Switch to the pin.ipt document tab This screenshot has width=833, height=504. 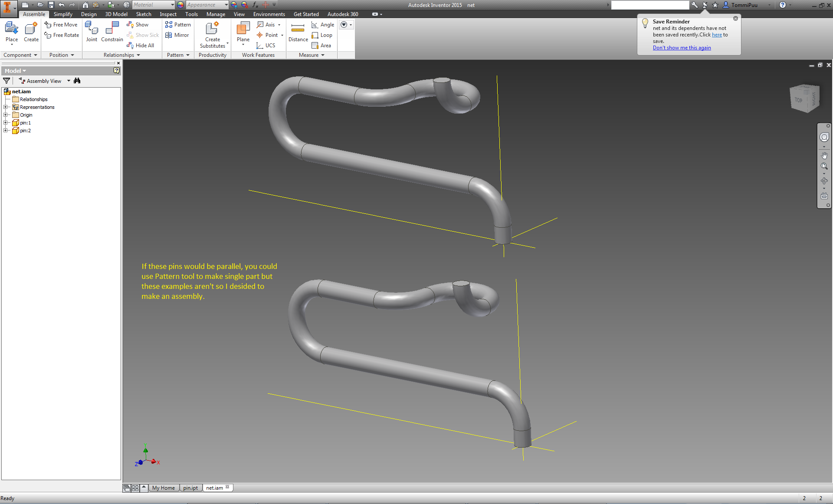tap(190, 488)
